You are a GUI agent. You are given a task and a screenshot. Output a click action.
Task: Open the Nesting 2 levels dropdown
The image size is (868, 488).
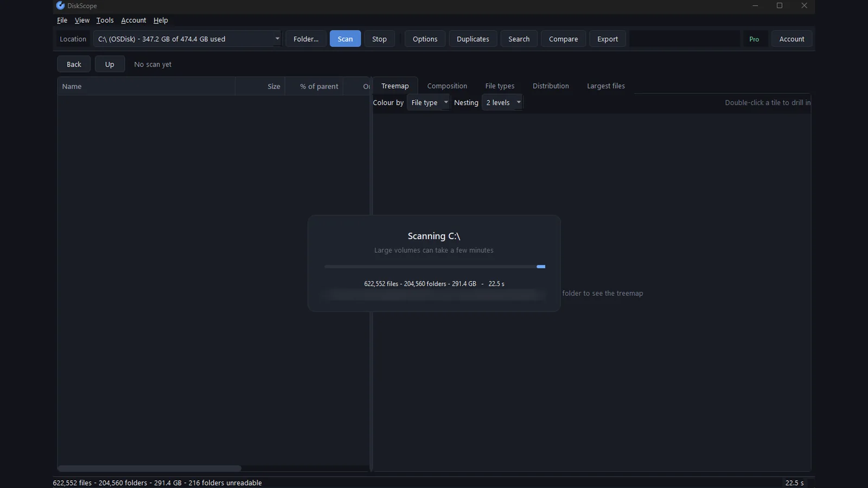click(502, 102)
